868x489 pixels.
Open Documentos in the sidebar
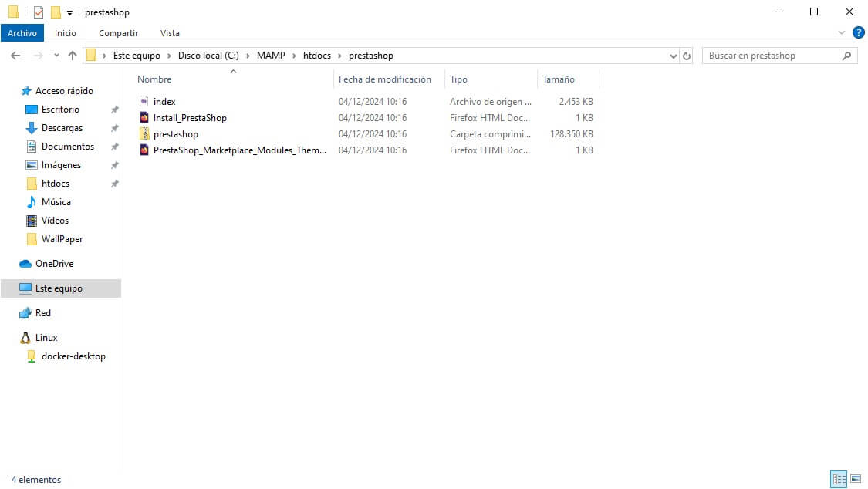68,147
